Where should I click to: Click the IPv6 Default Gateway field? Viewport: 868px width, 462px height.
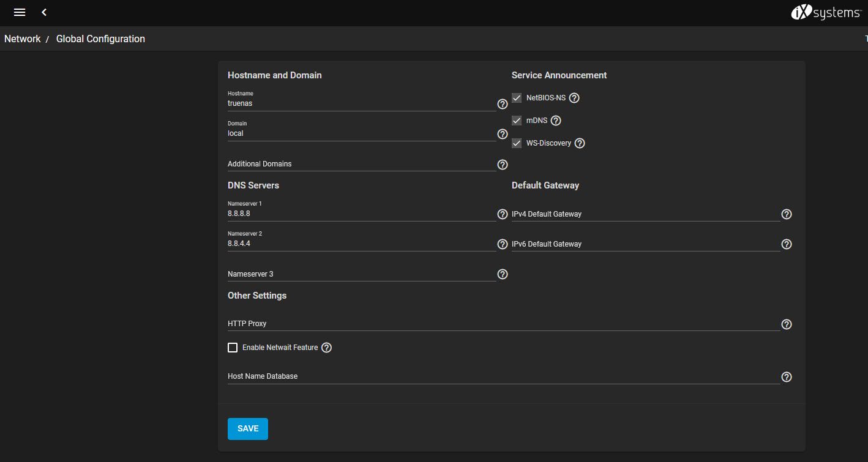(646, 244)
